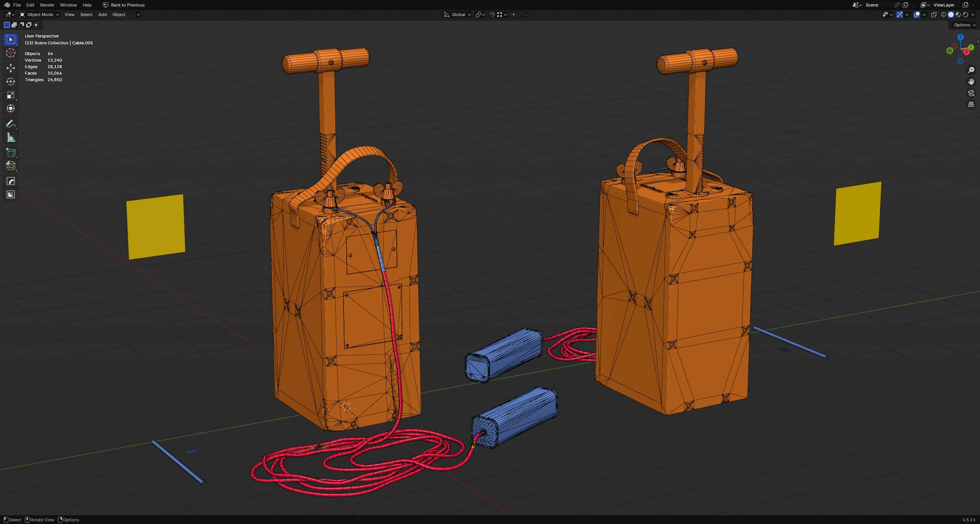The height and width of the screenshot is (524, 980).
Task: Toggle proportional editing
Action: 514,15
